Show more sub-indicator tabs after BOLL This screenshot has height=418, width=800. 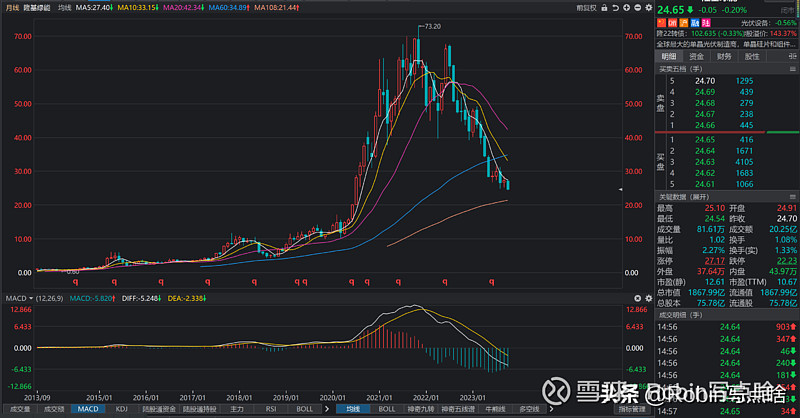327,409
